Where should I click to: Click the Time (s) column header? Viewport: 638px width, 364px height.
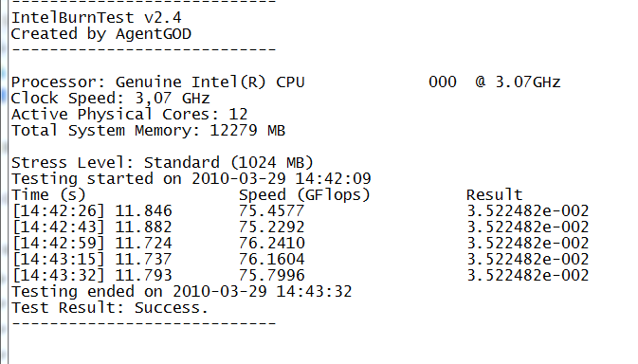(48, 195)
